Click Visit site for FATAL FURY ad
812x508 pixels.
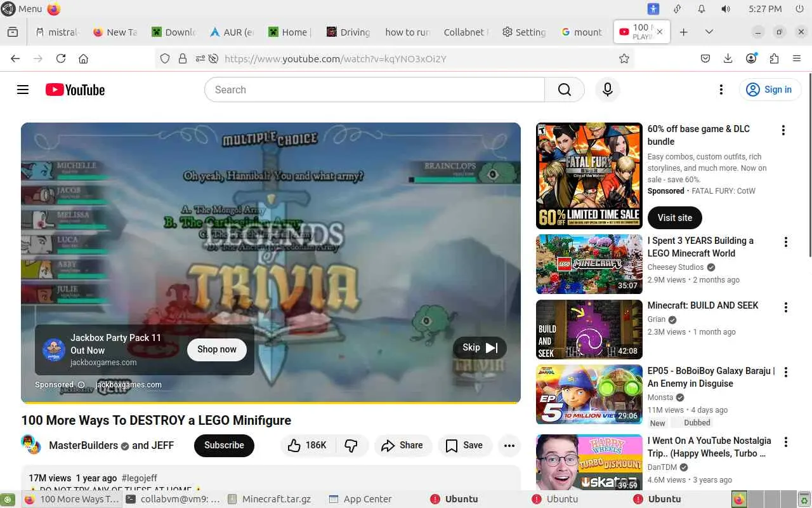pyautogui.click(x=675, y=218)
